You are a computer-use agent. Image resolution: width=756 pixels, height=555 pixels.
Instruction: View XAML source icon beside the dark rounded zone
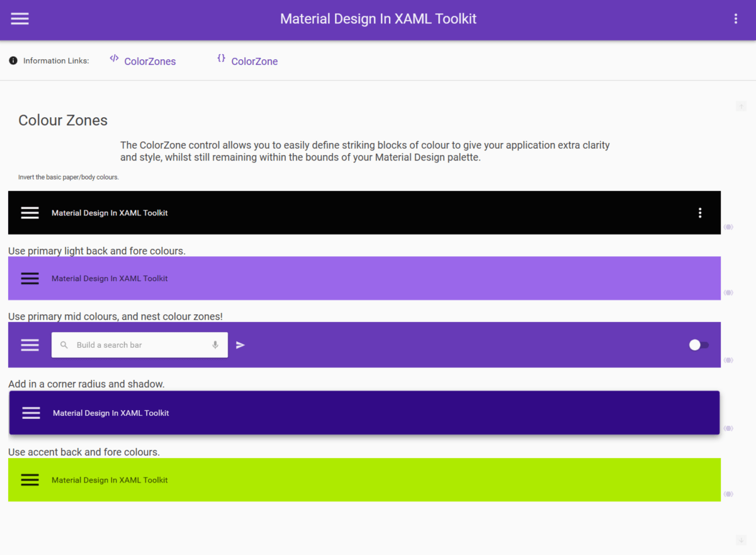coord(728,428)
